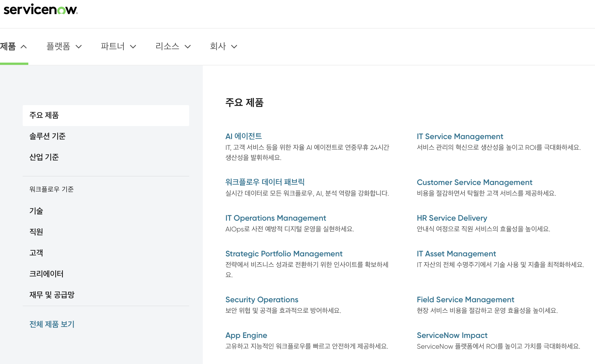Choose 기술 workflow category
Screen dimensions: 595x364
(36, 211)
